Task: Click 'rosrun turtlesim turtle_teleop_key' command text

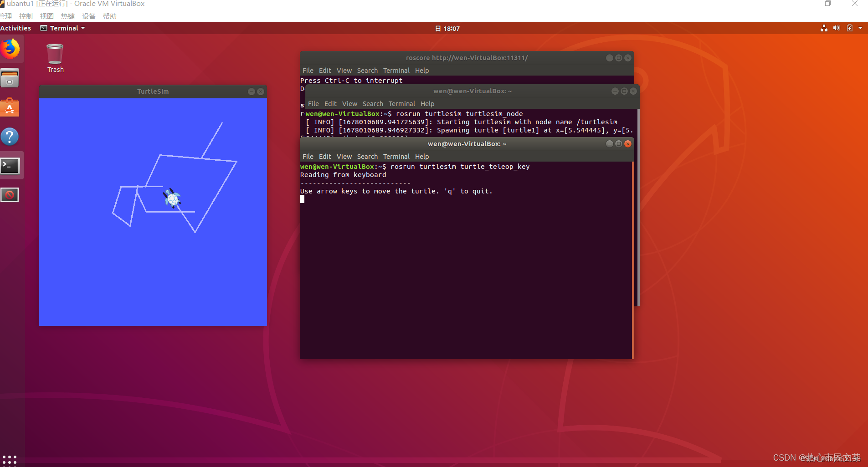Action: [460, 167]
